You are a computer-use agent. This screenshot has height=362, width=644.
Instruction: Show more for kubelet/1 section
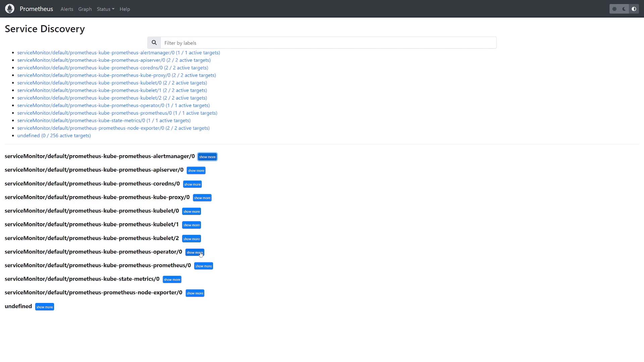pyautogui.click(x=192, y=225)
